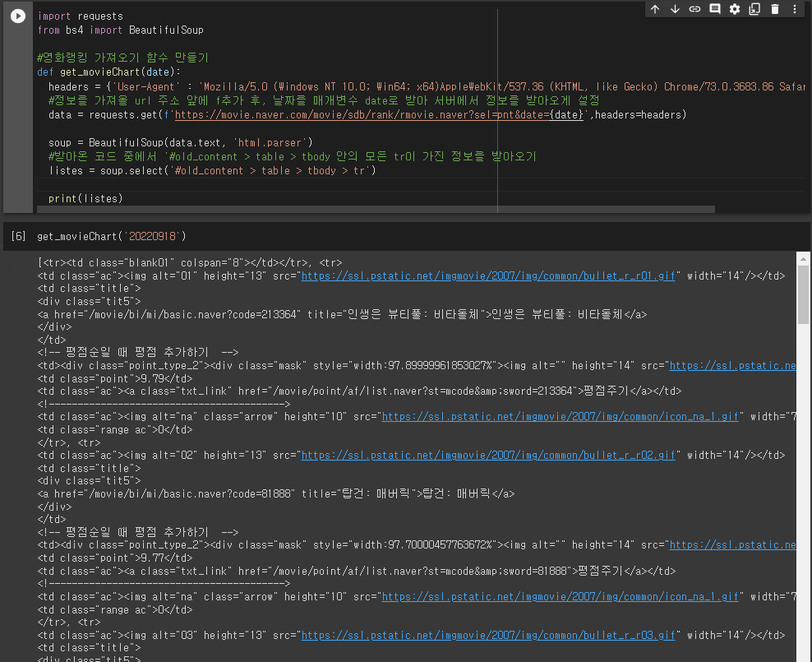Click the output href line with code=213364

click(x=342, y=314)
